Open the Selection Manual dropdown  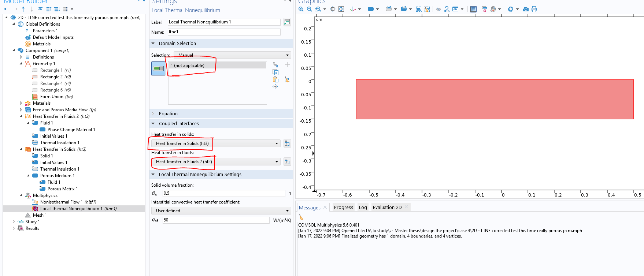232,55
